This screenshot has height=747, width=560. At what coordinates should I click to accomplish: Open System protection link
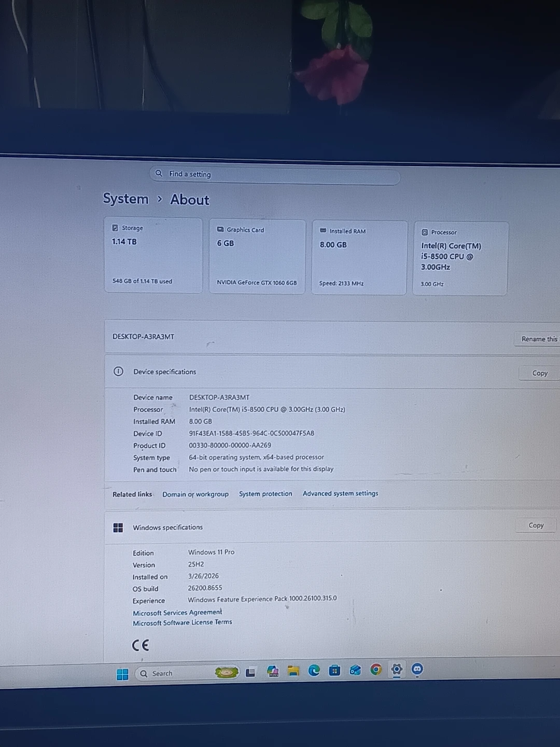[265, 494]
